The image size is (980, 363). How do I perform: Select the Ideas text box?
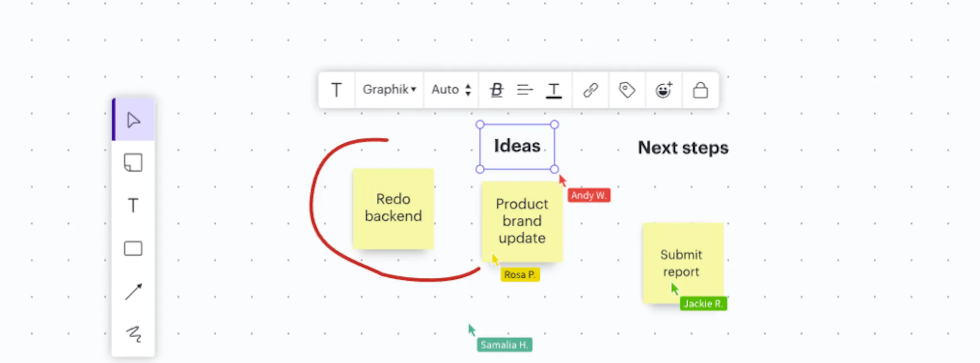tap(517, 146)
